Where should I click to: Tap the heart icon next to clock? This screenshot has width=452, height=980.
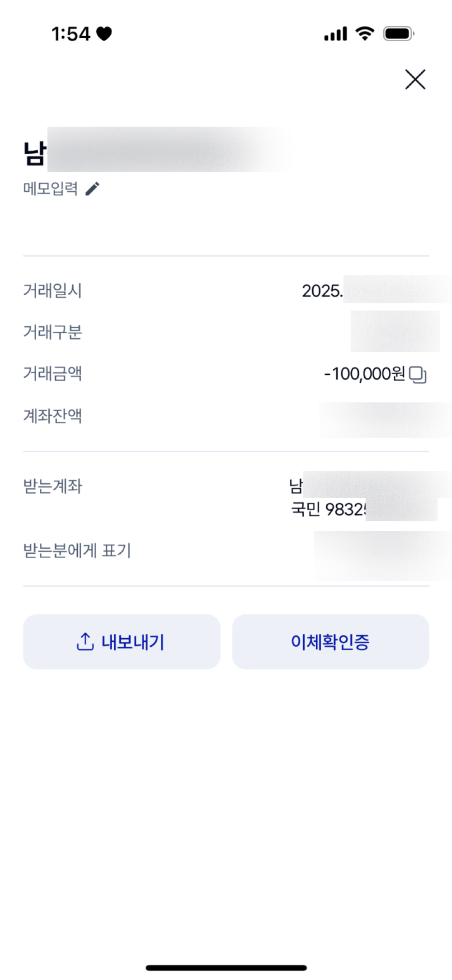104,34
